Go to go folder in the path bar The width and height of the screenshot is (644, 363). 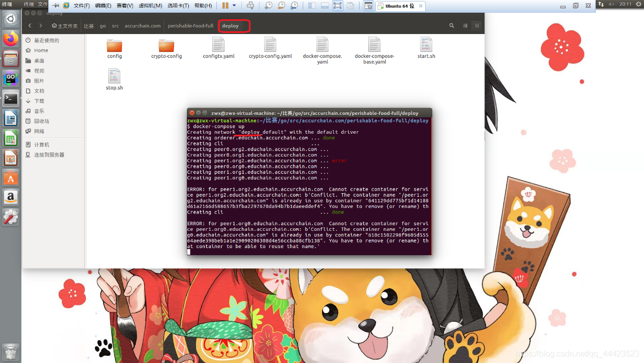pos(103,25)
